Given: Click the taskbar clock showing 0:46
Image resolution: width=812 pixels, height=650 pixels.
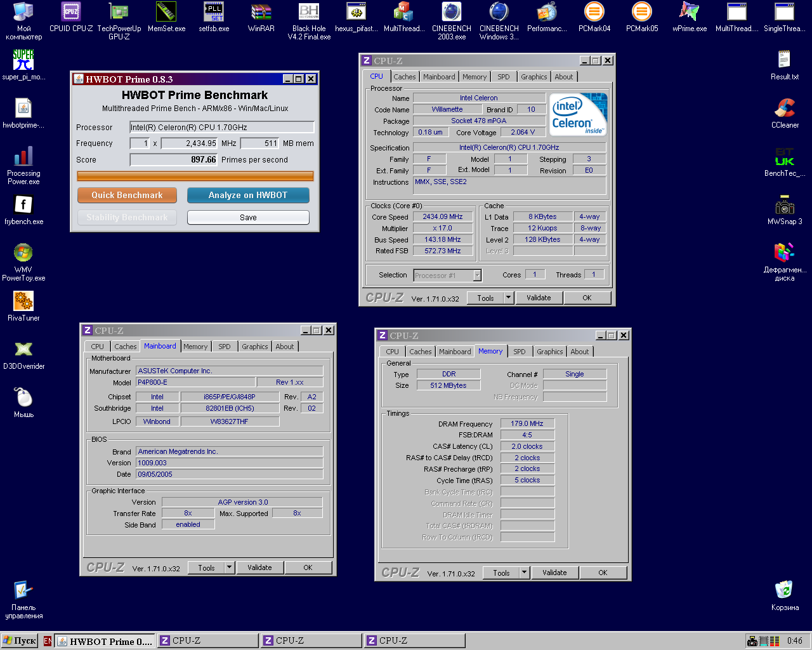Looking at the screenshot, I should click(794, 640).
